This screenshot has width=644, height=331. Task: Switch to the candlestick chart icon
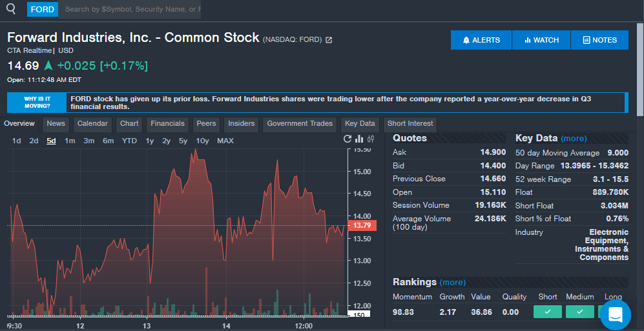tap(371, 139)
